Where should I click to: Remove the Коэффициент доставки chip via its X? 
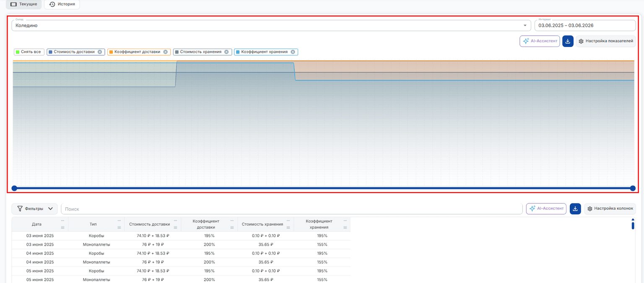coord(165,52)
